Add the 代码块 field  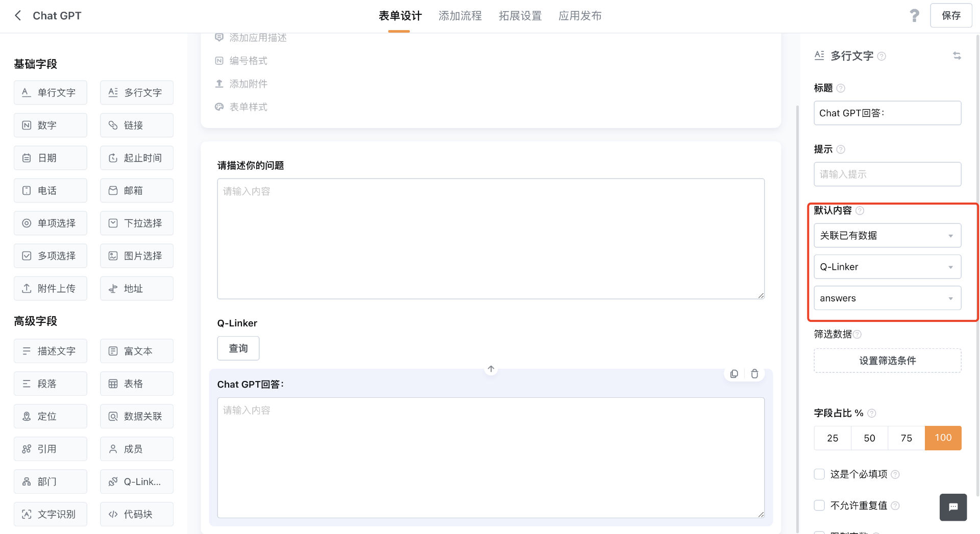click(137, 514)
